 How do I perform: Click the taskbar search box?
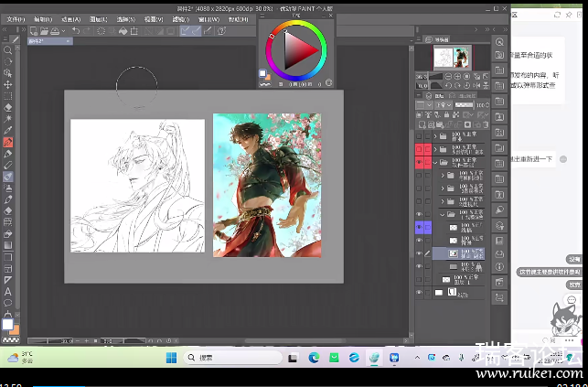[233, 358]
